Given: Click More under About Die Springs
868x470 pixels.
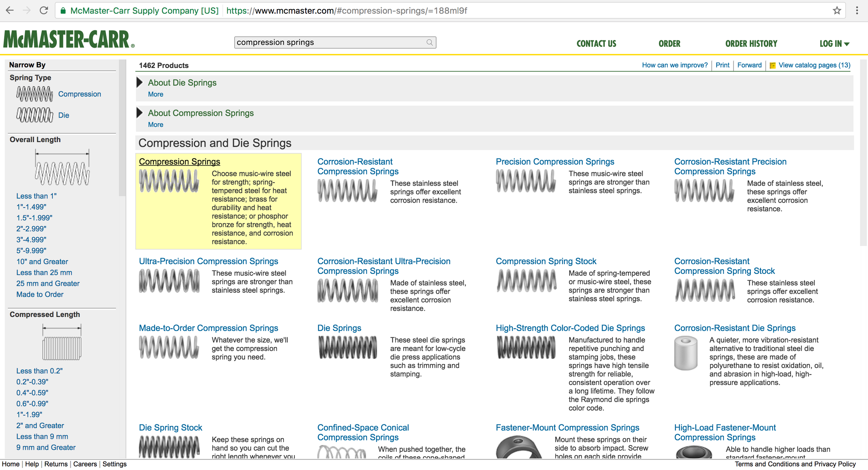Looking at the screenshot, I should pos(156,94).
